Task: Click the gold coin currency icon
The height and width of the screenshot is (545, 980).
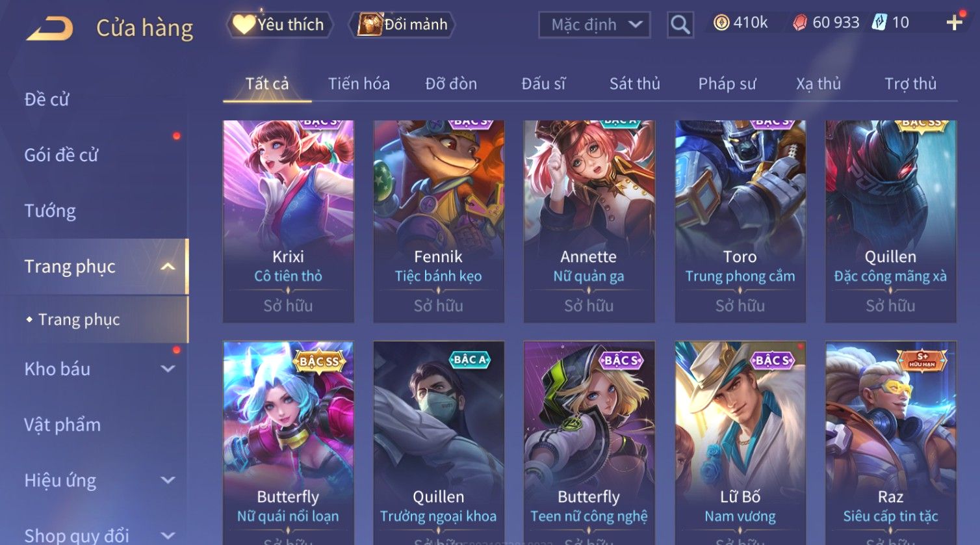Action: pos(721,23)
